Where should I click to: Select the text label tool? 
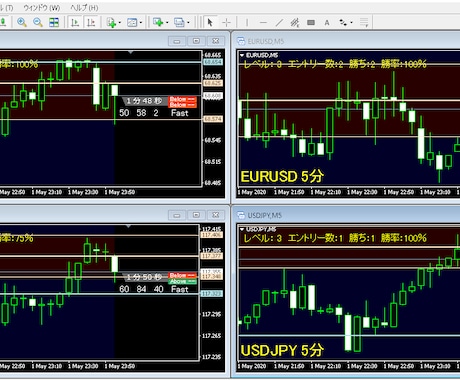(327, 22)
